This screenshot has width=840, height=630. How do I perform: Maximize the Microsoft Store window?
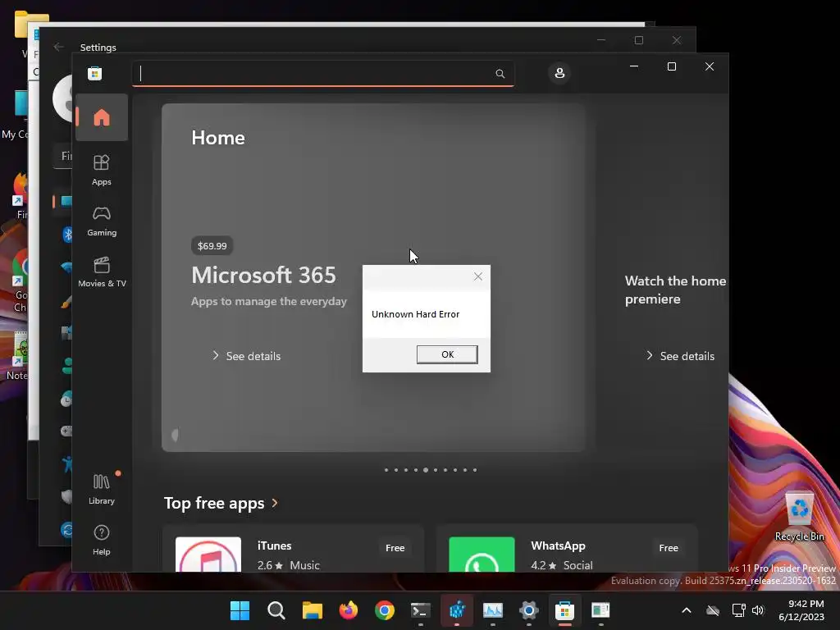pos(671,66)
